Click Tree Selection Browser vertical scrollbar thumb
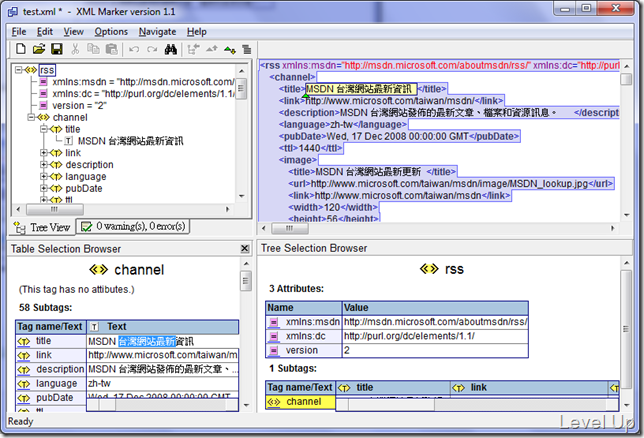The image size is (644, 438). (x=626, y=329)
